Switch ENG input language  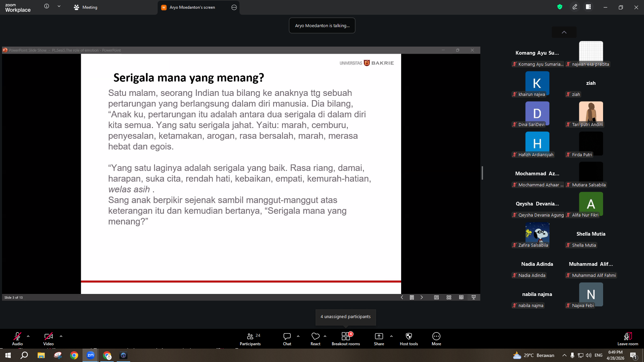coord(598,355)
